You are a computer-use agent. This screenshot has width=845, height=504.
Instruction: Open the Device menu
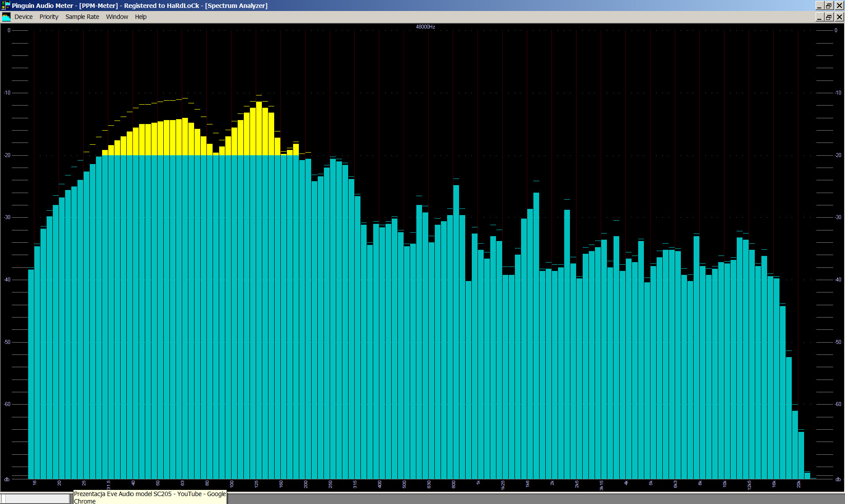[x=23, y=17]
